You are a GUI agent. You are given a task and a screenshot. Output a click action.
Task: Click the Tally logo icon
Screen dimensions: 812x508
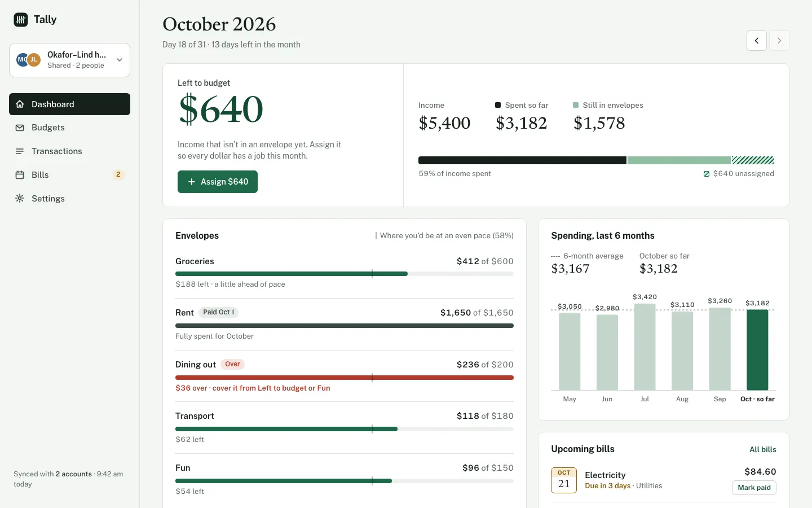point(21,20)
